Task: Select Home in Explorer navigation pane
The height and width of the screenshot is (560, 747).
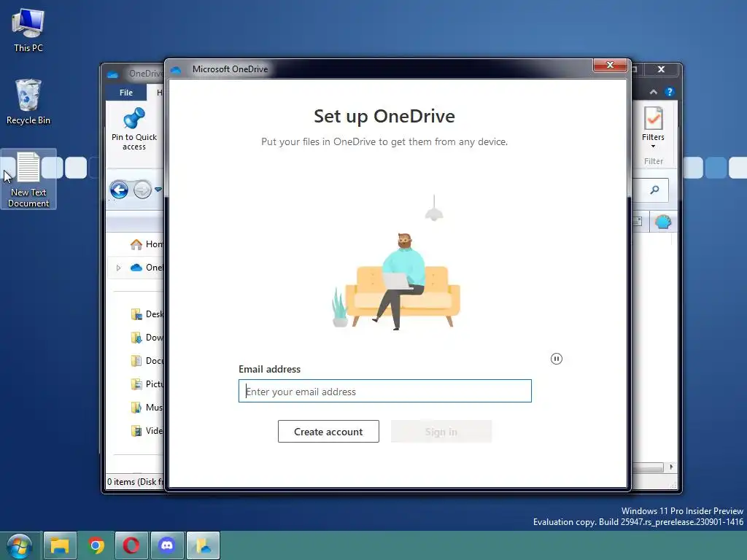Action: (147, 244)
